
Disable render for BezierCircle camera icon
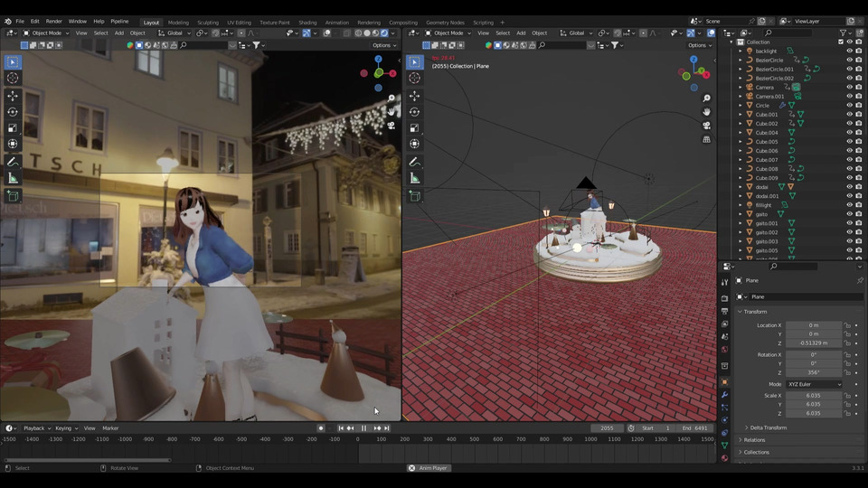859,60
